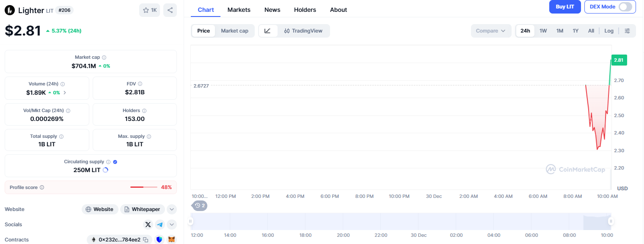644x244 pixels.
Task: Click the Buy LIT button
Action: click(x=564, y=7)
